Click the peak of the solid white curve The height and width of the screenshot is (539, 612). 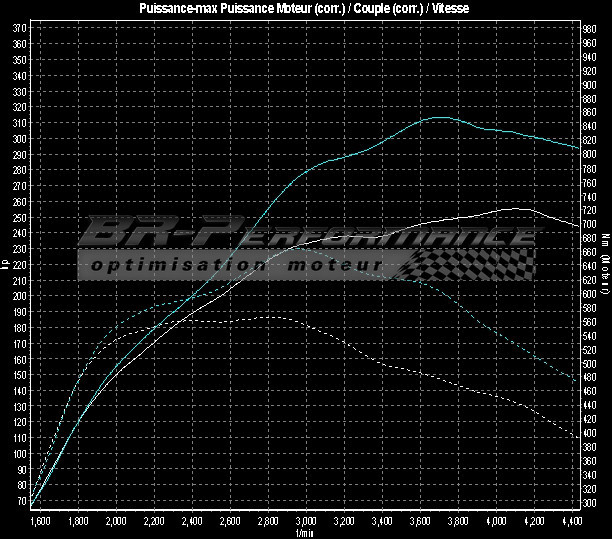tap(517, 208)
